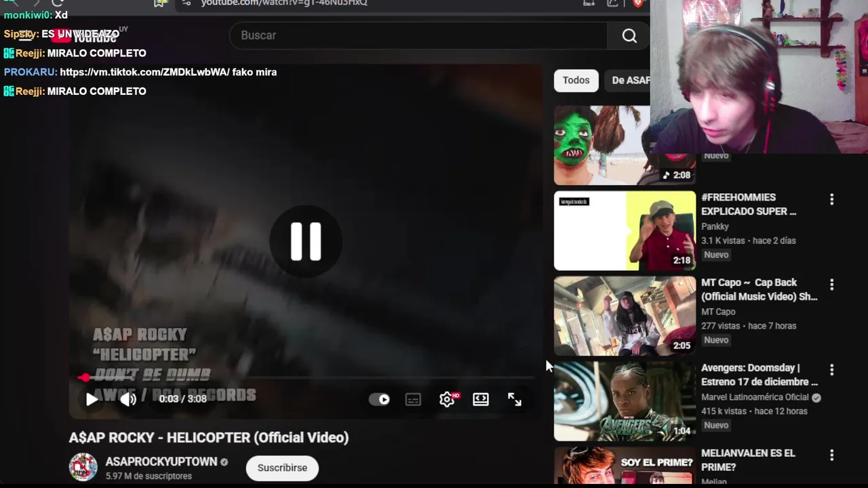Viewport: 868px width, 488px height.
Task: Click the Pankky channel name
Action: pos(715,226)
